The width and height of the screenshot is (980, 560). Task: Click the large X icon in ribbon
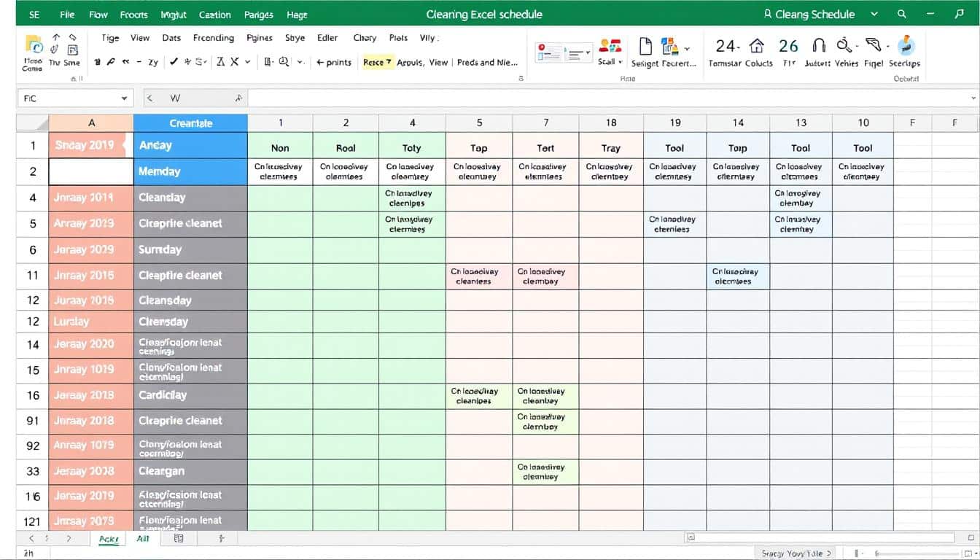(x=235, y=62)
